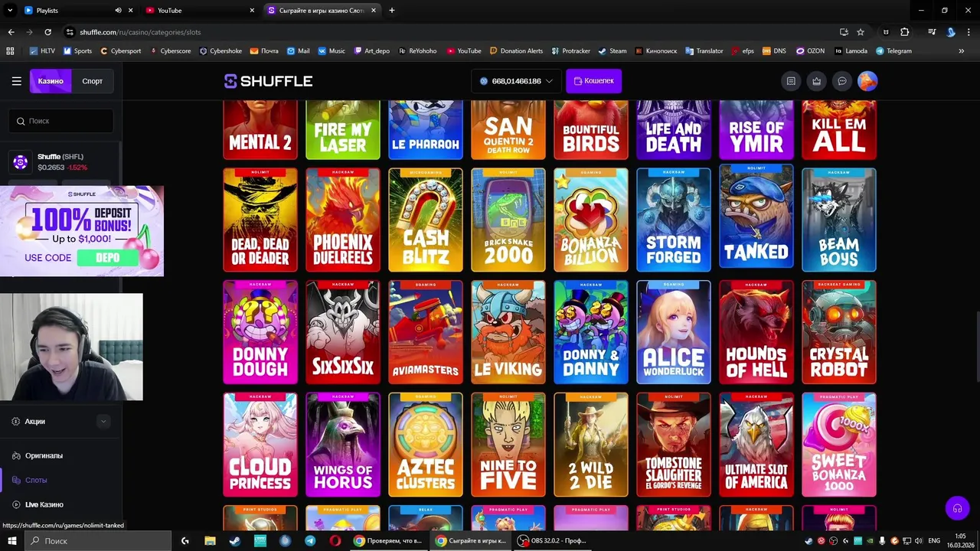Open the Dead, Dead or Deader game
Viewport: 980px width, 551px height.
tap(260, 220)
